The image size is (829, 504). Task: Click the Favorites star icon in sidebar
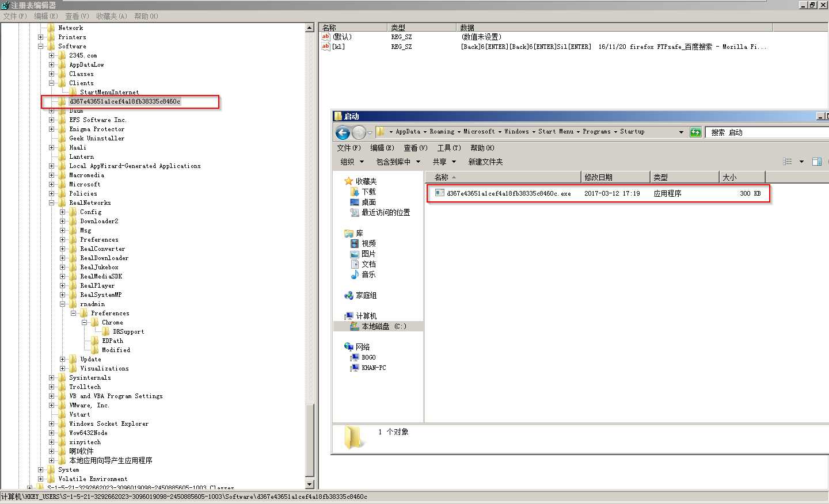[348, 181]
